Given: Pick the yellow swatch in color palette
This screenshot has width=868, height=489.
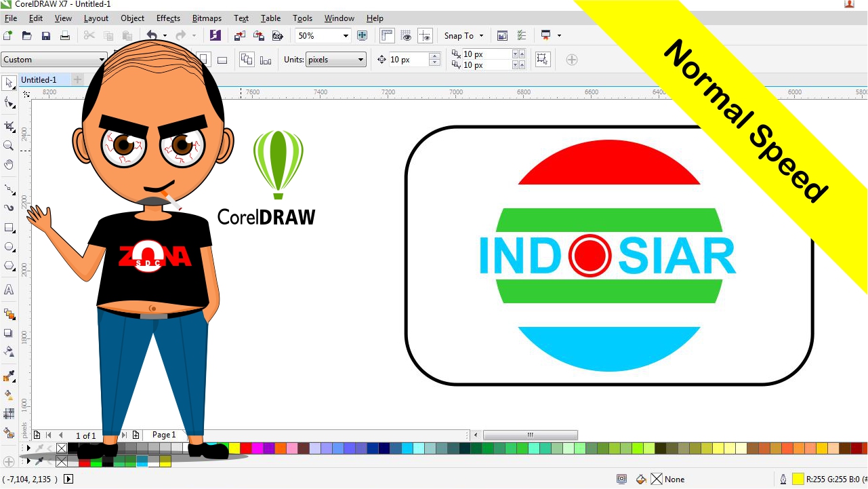Looking at the screenshot, I should click(234, 448).
